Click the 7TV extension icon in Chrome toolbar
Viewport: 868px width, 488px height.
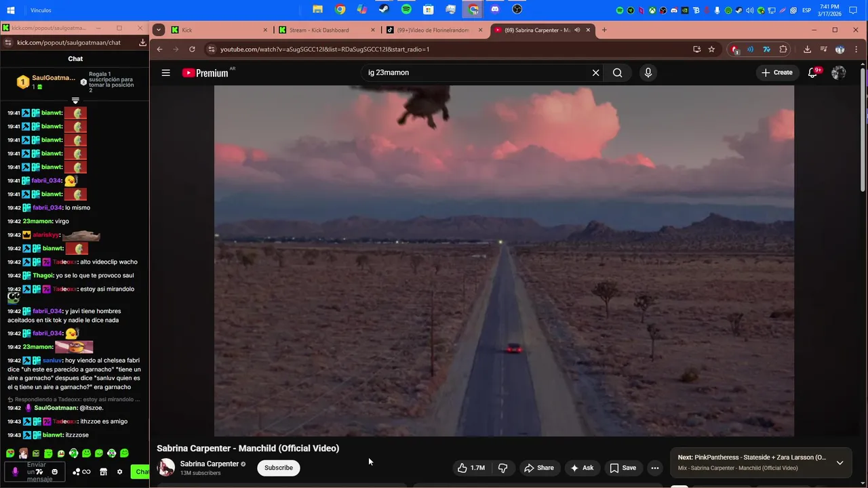(x=766, y=49)
